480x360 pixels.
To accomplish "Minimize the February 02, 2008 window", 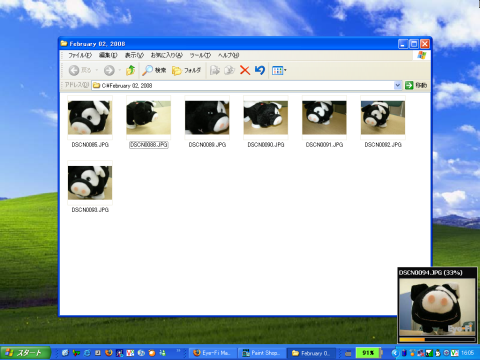I will coord(403,44).
